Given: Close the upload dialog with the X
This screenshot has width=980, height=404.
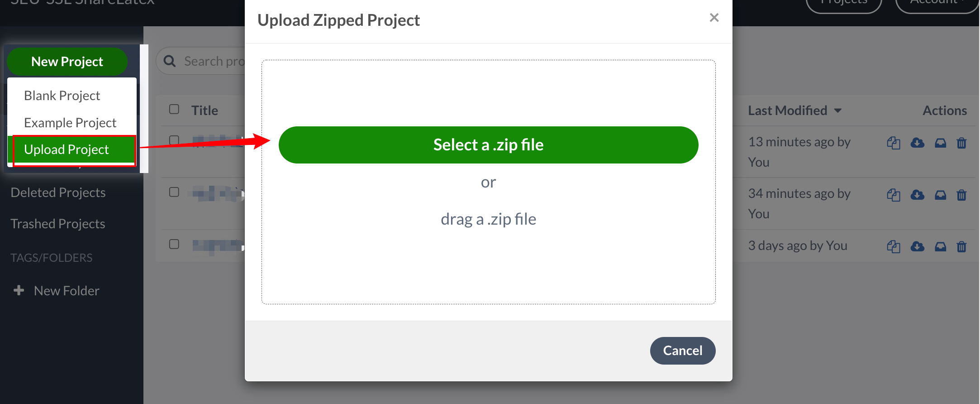Looking at the screenshot, I should (714, 18).
